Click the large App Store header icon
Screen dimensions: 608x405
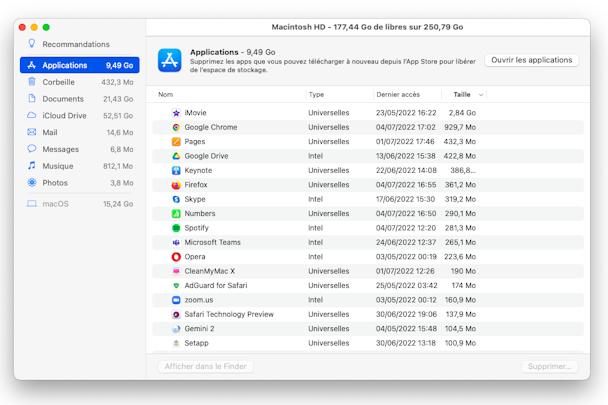click(x=169, y=60)
